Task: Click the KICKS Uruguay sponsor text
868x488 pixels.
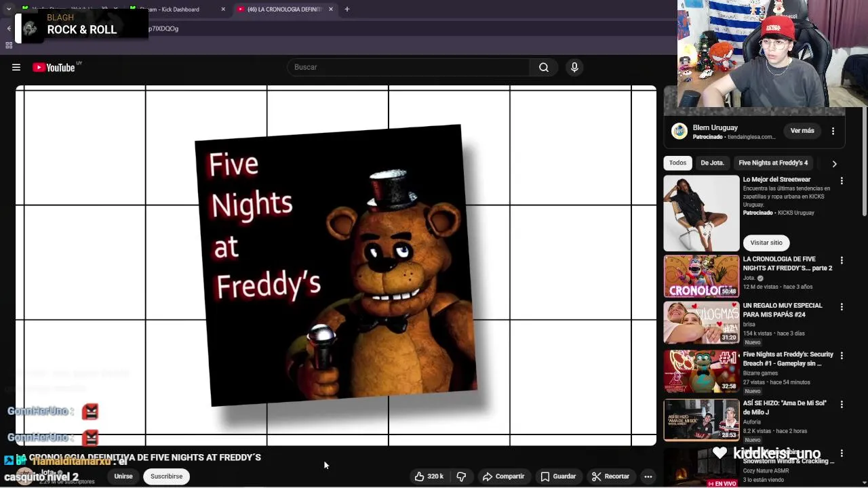Action: 796,213
